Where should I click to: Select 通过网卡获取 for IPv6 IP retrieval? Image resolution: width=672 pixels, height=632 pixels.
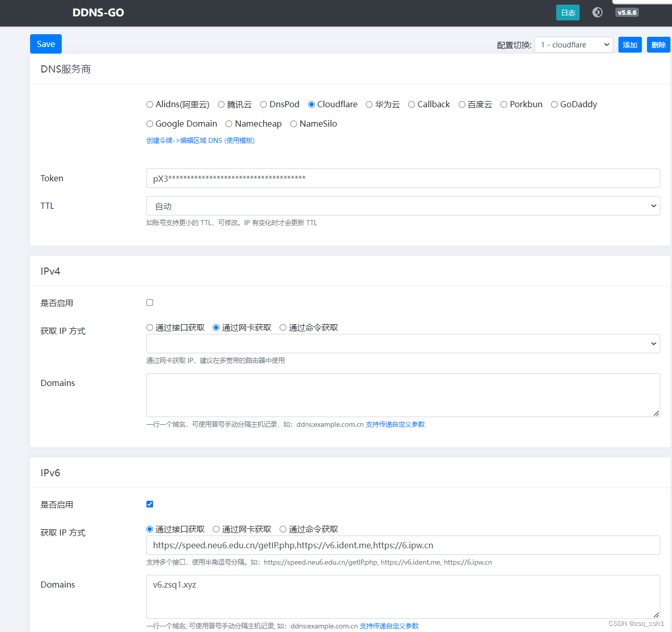point(216,529)
